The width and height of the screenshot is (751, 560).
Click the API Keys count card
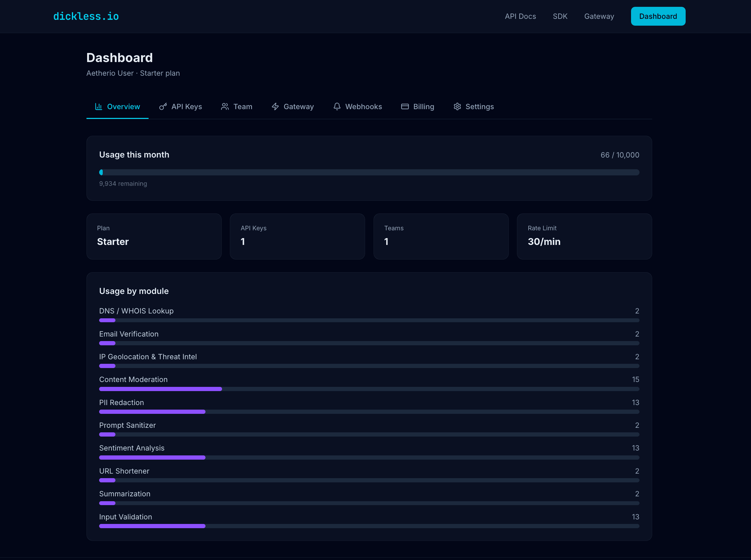coord(297,236)
